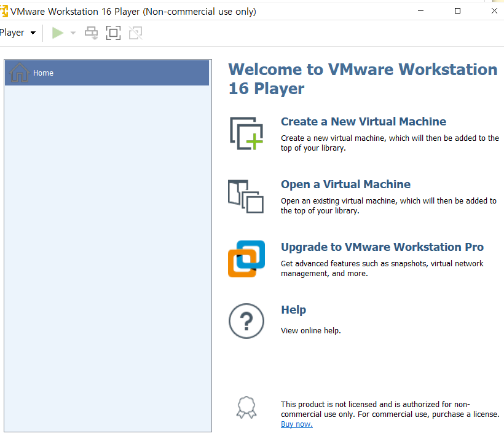Click the Open a Virtual Machine heading
Viewport: 504px width, 444px height.
point(345,184)
